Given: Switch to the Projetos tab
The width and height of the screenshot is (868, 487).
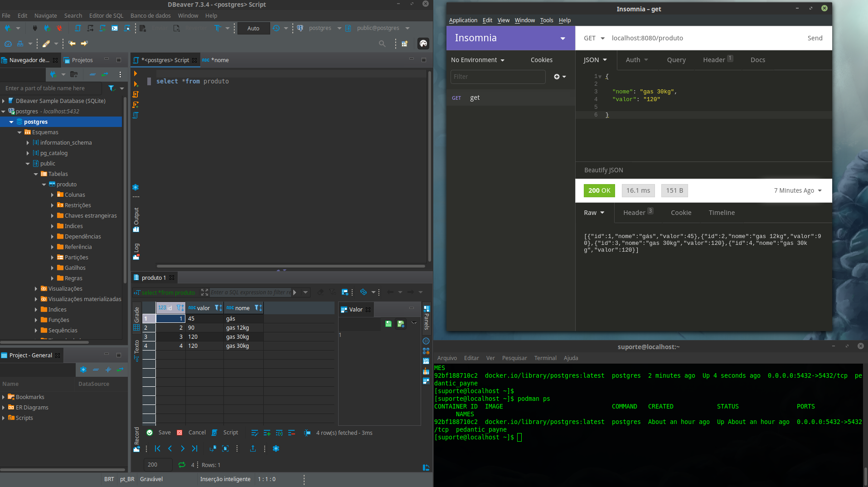Looking at the screenshot, I should point(78,60).
